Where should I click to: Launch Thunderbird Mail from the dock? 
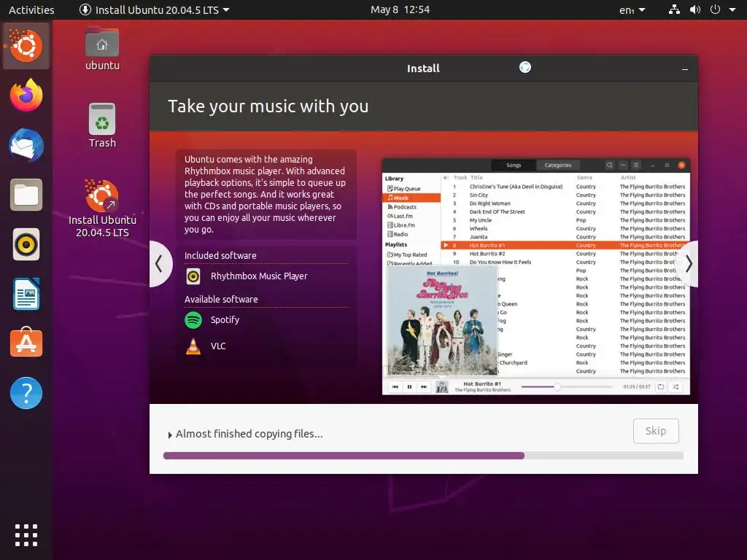[26, 145]
